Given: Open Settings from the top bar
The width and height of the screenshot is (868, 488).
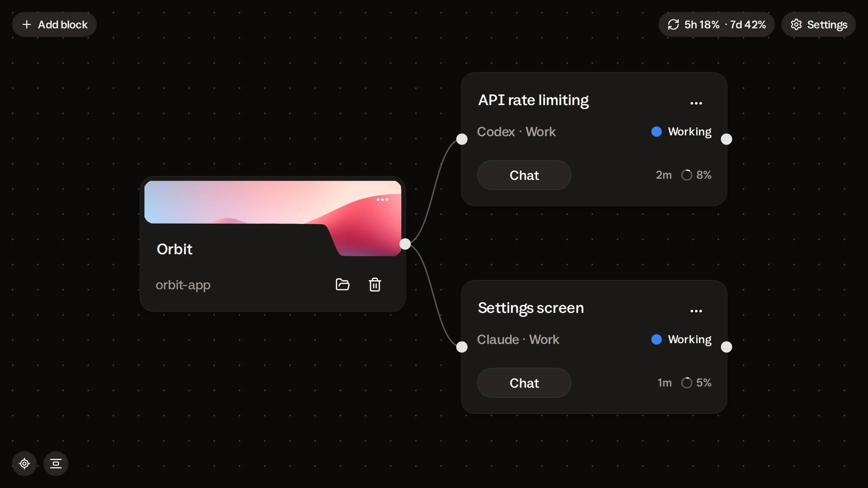Looking at the screenshot, I should (x=818, y=24).
